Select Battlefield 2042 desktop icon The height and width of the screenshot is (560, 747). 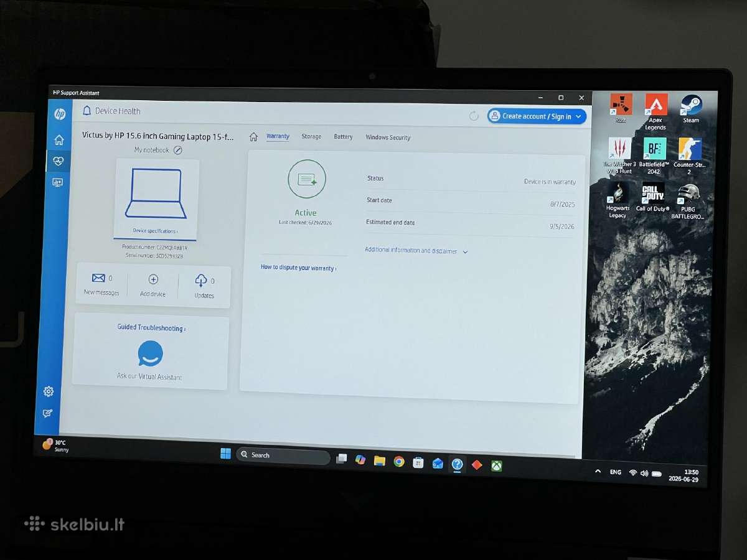(x=654, y=149)
